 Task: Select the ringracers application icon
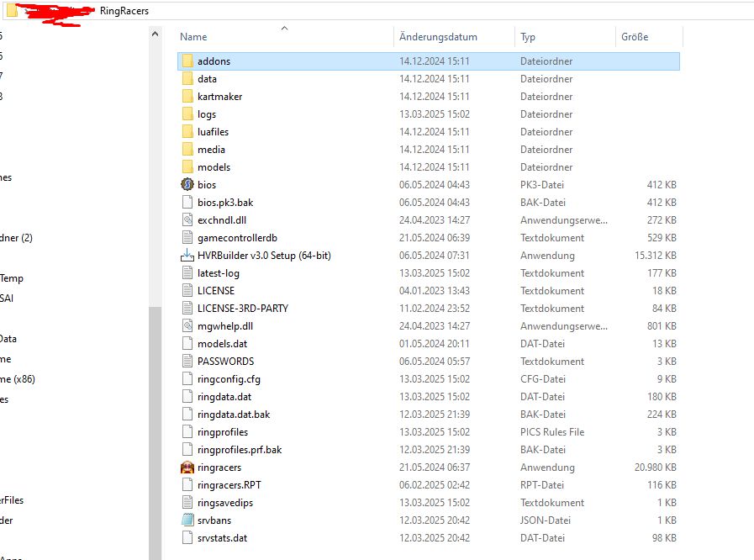(x=187, y=468)
